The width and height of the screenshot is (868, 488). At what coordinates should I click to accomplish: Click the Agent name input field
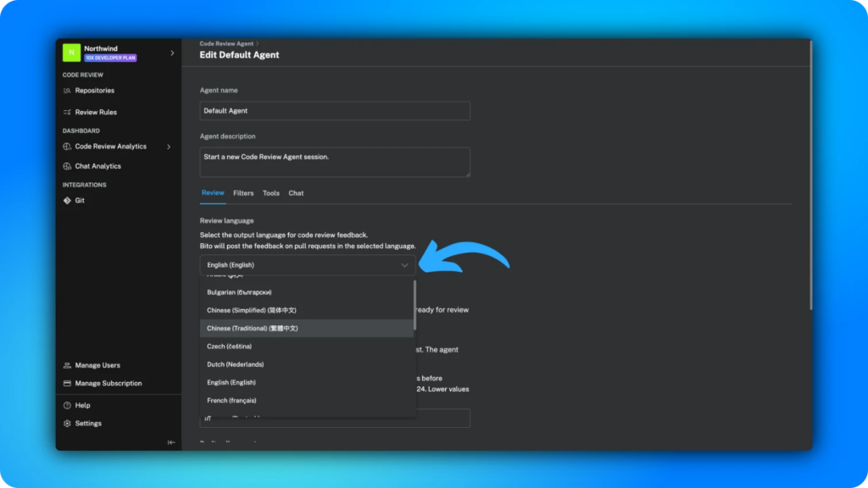pos(335,111)
